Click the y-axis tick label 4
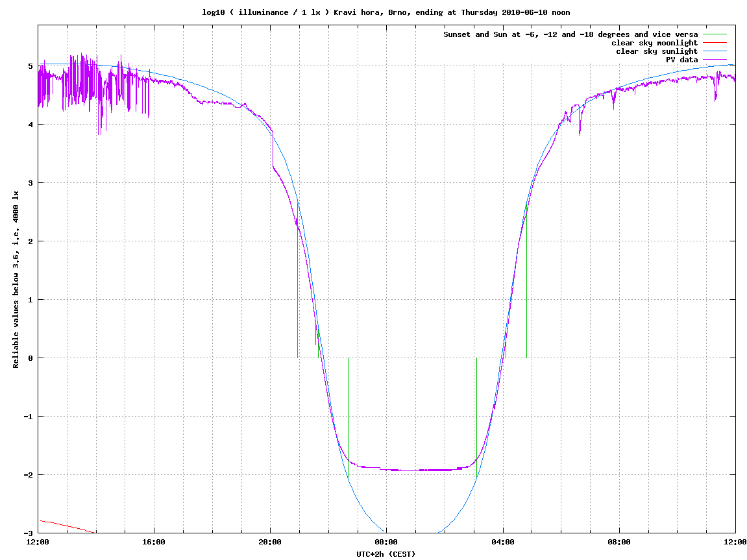The width and height of the screenshot is (747, 560). pyautogui.click(x=31, y=125)
